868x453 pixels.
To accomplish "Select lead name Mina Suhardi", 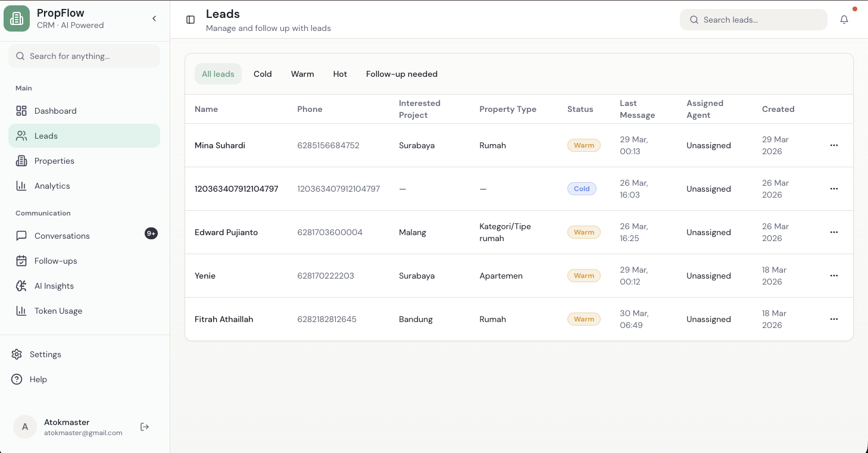I will coord(220,145).
